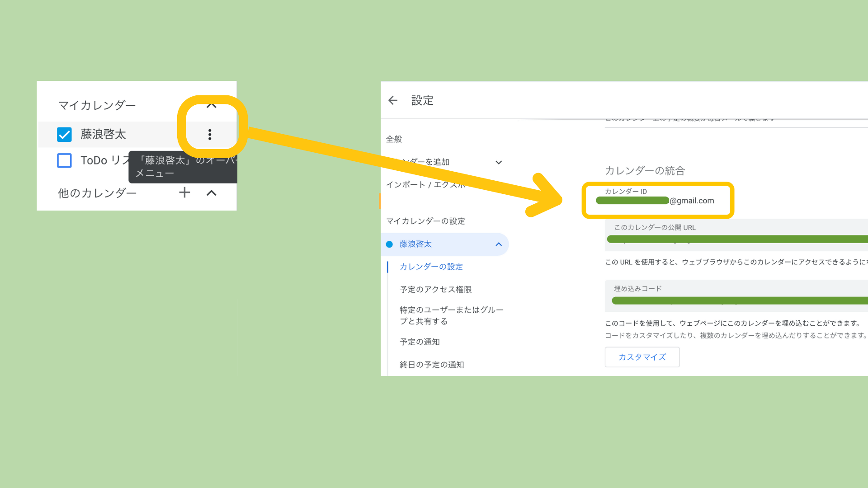Image resolution: width=868 pixels, height=488 pixels.
Task: Open the インポート / エクスポート settings item
Action: click(x=425, y=184)
